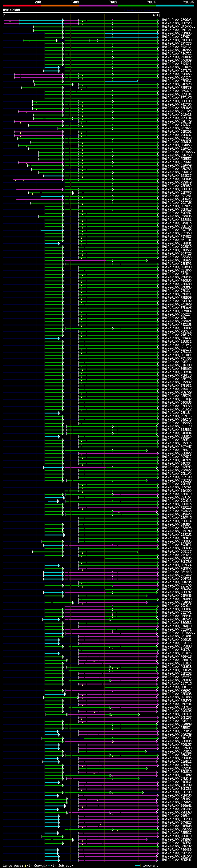Select the UniRef100_P49463 label
The image size is (197, 868).
point(177,423)
